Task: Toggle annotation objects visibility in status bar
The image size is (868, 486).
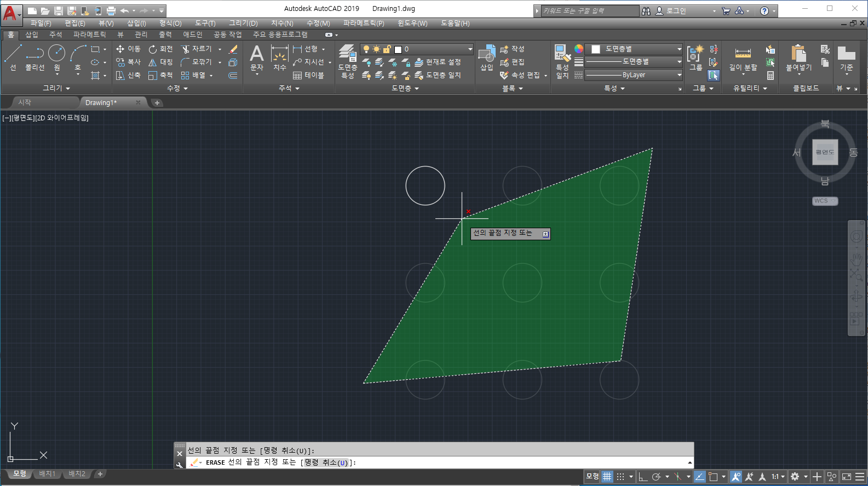Action: [x=736, y=477]
